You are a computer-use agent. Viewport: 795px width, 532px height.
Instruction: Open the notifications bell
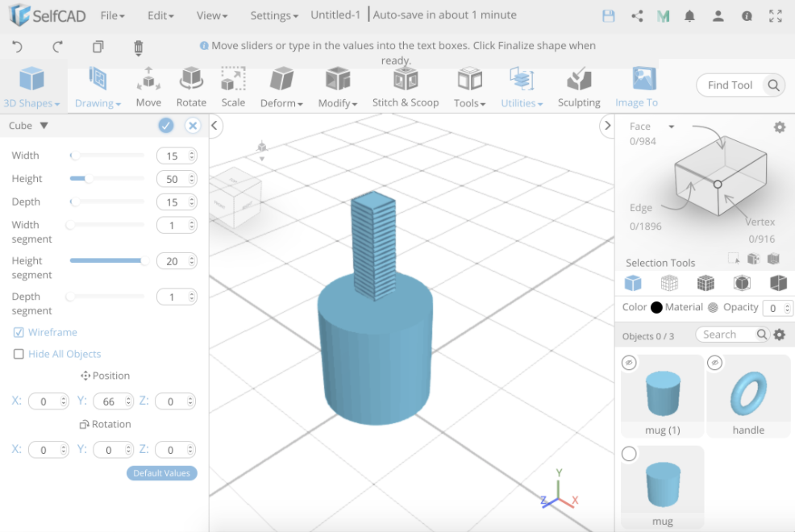[691, 15]
